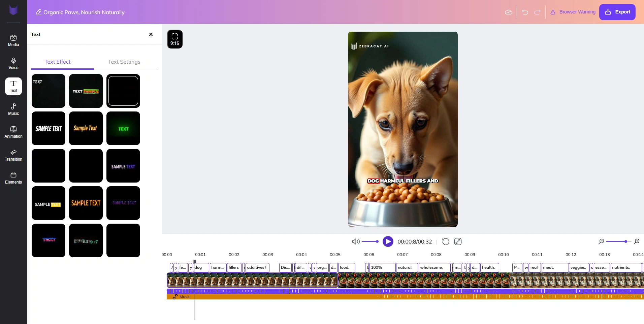Open the Voice panel
Screen dimensions: 644x324
[13, 64]
